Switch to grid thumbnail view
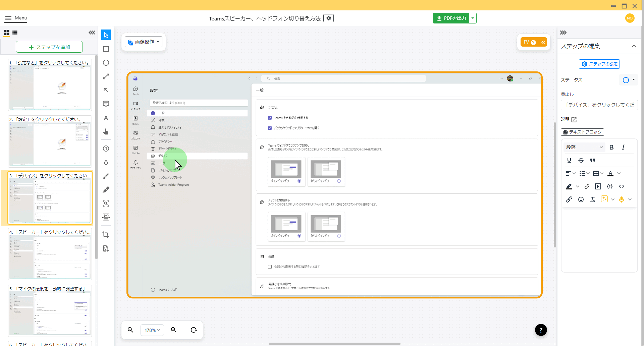This screenshot has height=346, width=644. pos(7,33)
